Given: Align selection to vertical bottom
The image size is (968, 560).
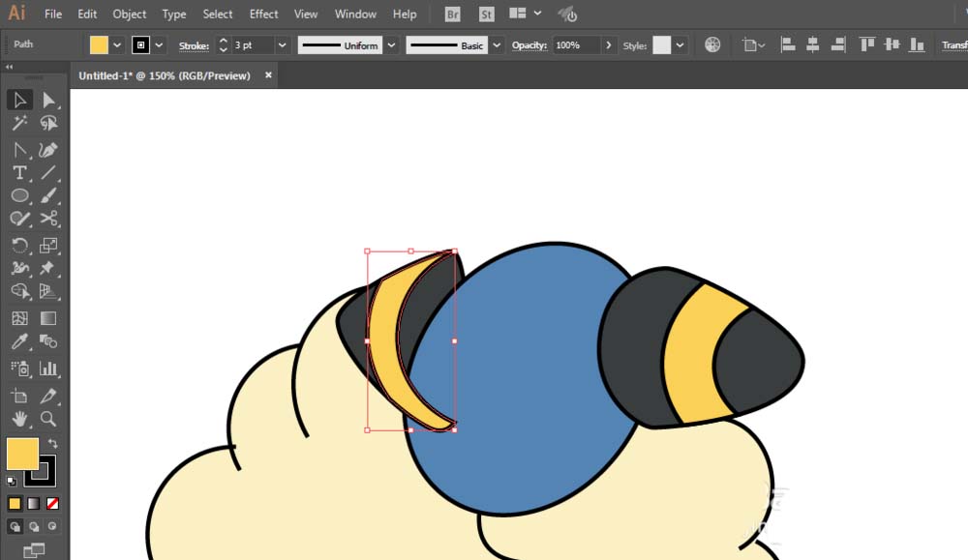Looking at the screenshot, I should pyautogui.click(x=917, y=44).
